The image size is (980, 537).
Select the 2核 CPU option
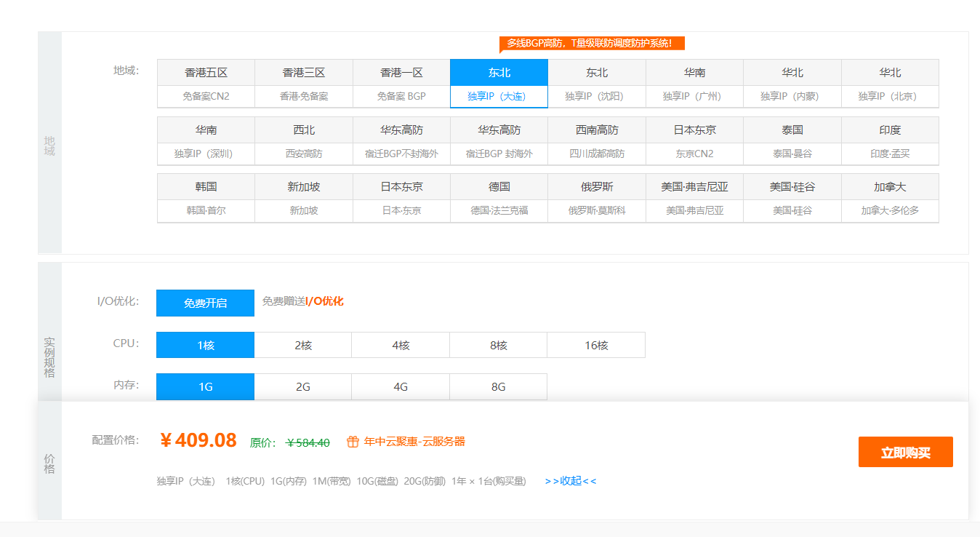(x=303, y=344)
